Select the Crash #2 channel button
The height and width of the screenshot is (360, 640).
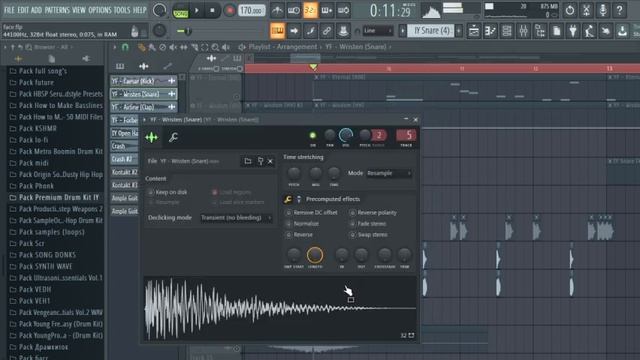pyautogui.click(x=124, y=159)
